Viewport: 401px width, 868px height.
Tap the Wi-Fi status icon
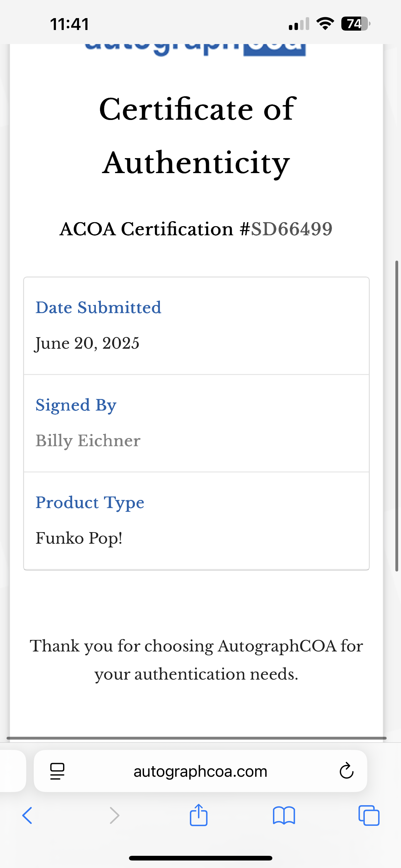325,23
